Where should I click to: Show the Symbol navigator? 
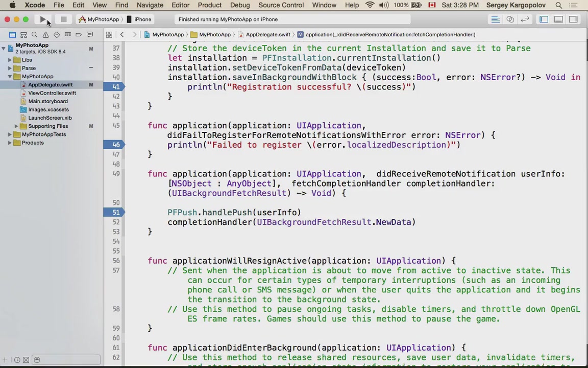pos(23,35)
